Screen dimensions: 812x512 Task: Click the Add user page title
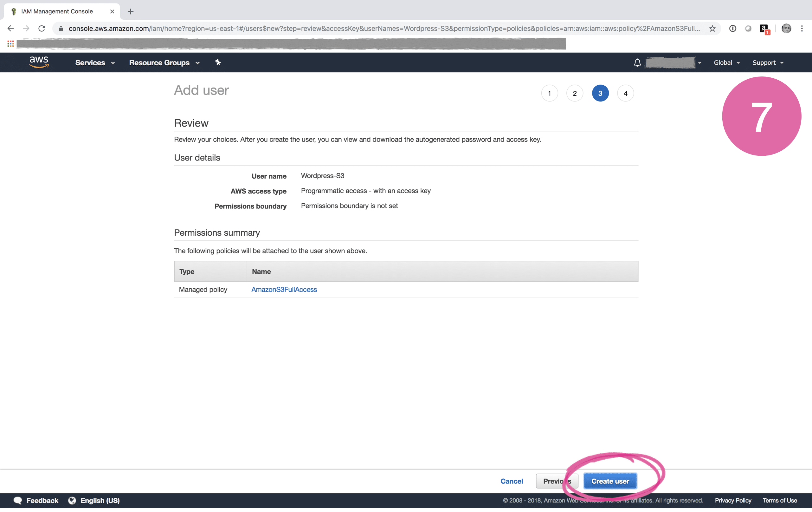[201, 90]
